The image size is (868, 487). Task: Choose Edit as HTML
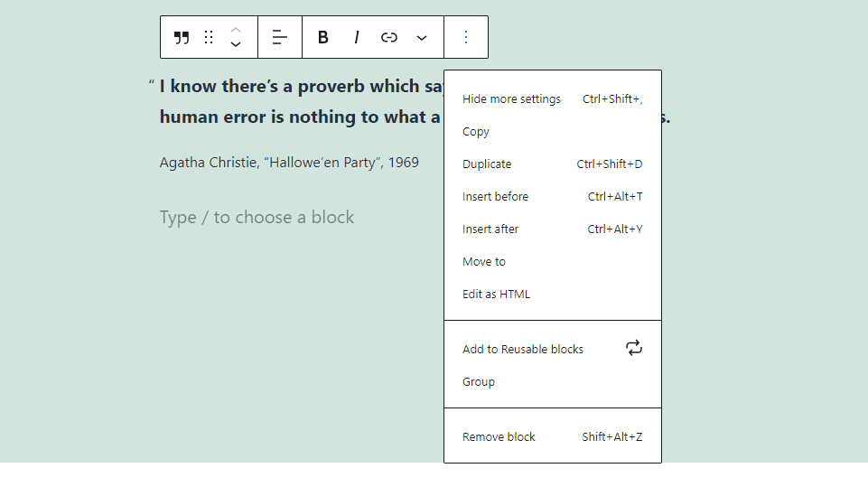coord(496,295)
